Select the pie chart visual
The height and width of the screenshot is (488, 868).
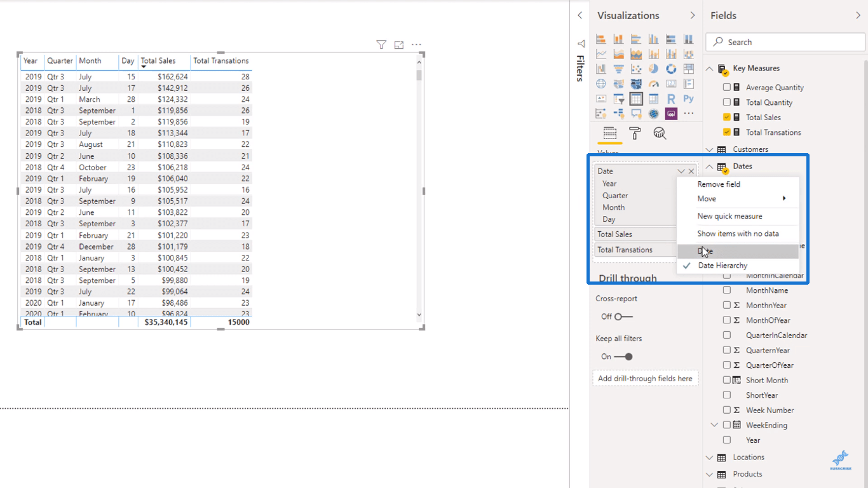(653, 69)
